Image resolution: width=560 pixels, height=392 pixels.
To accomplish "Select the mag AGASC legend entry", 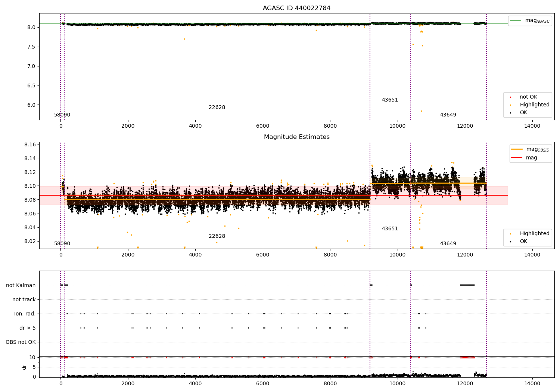I will click(537, 21).
